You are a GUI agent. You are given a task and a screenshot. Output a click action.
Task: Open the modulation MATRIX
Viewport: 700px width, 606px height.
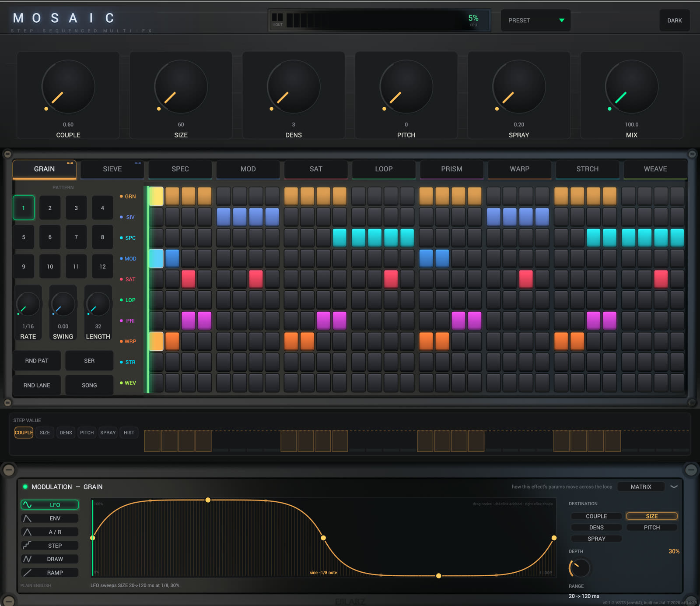point(641,486)
